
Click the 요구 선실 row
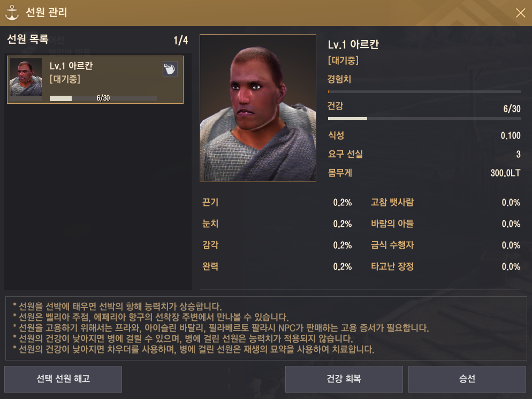pyautogui.click(x=424, y=154)
